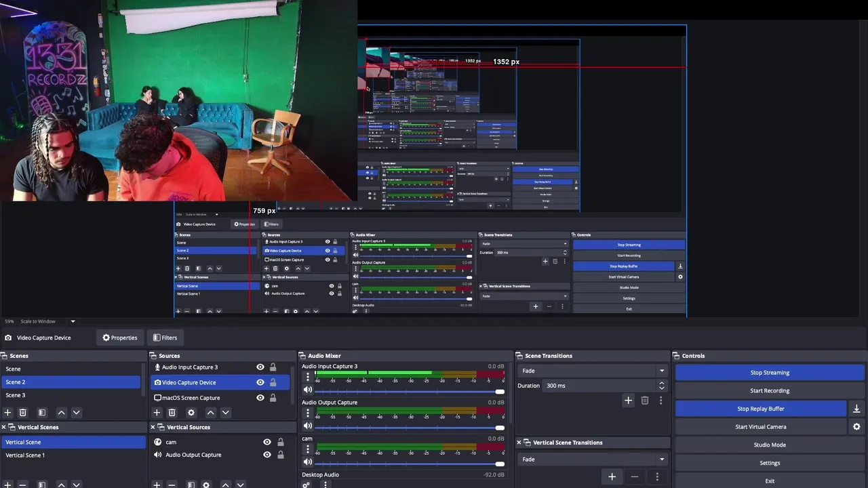Float the Scenes dock with its header icon
The width and height of the screenshot is (868, 488).
coord(4,356)
